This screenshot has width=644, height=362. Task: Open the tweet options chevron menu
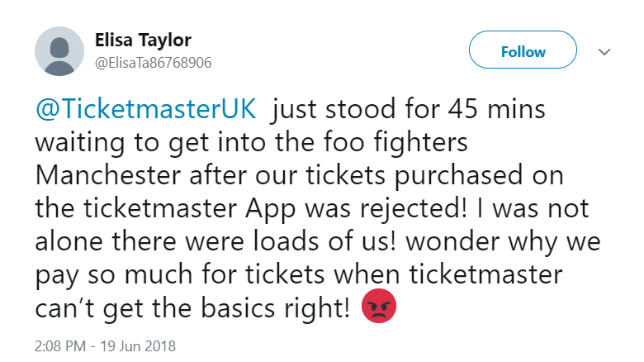coord(604,52)
